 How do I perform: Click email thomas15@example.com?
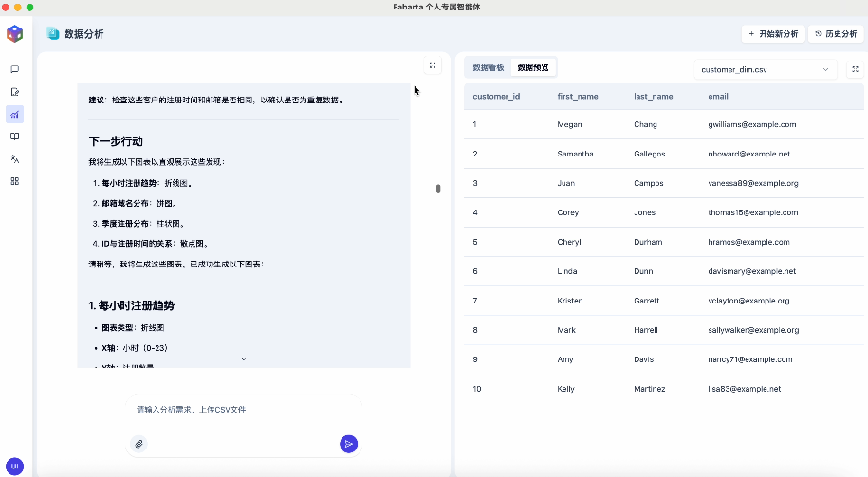coord(753,212)
